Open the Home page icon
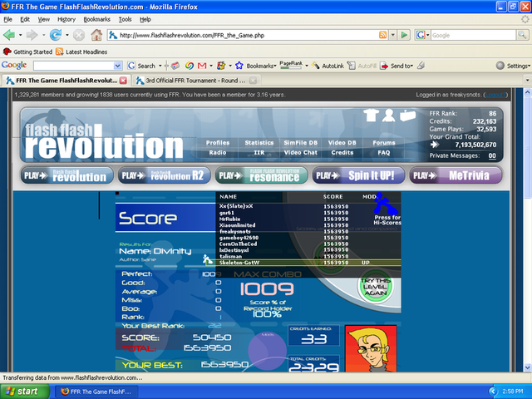The height and width of the screenshot is (399, 532). (96, 35)
